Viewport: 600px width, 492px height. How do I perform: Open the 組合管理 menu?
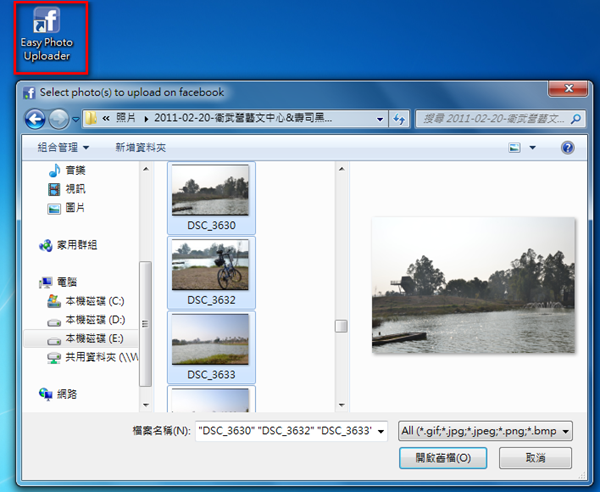coord(63,147)
